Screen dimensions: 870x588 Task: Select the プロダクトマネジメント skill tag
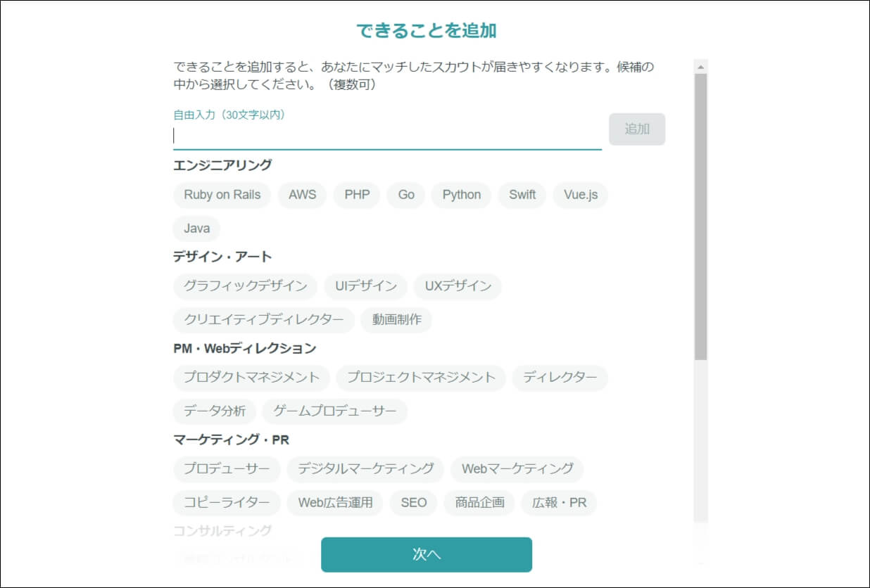click(251, 378)
